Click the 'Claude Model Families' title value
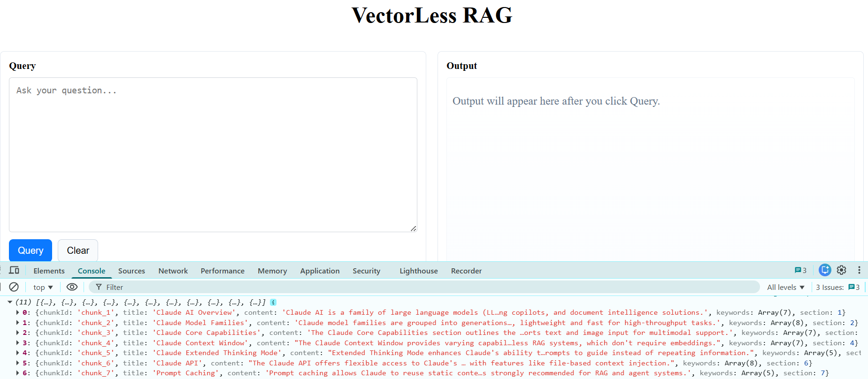This screenshot has height=379, width=868. (200, 323)
